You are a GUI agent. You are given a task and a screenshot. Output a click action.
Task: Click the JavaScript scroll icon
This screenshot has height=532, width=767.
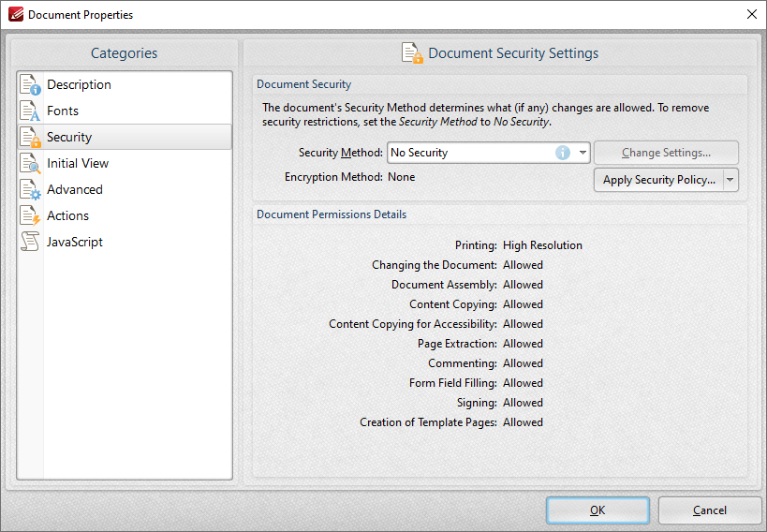pos(30,242)
